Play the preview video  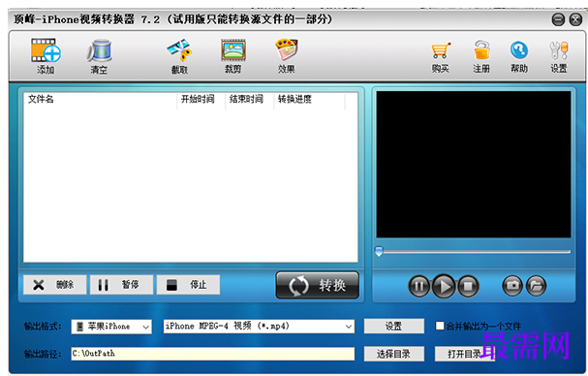coord(444,286)
